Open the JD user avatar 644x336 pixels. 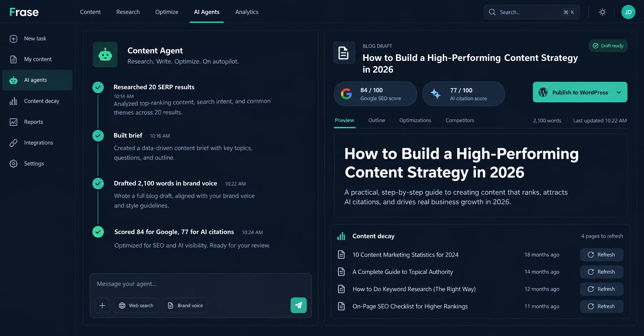(628, 12)
